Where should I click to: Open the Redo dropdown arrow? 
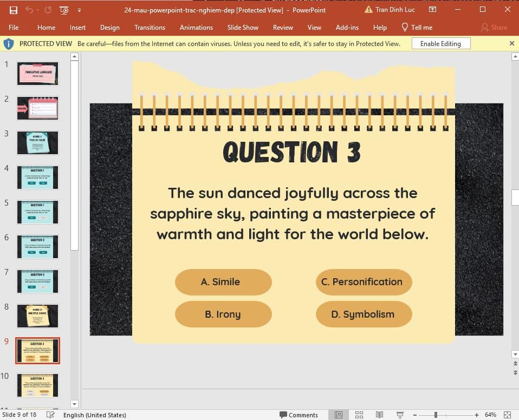tap(37, 9)
